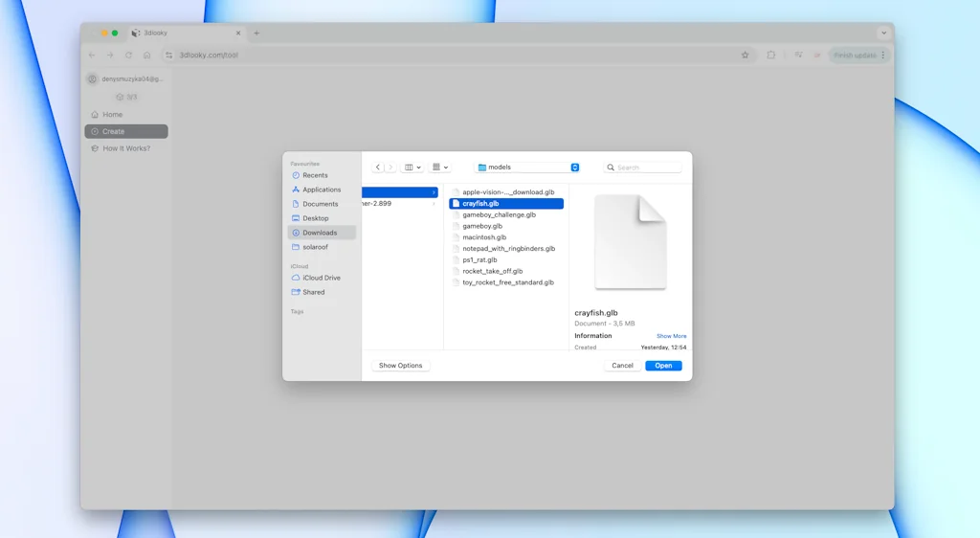Open the grouping options dropdown
This screenshot has height=538, width=980.
(x=440, y=168)
